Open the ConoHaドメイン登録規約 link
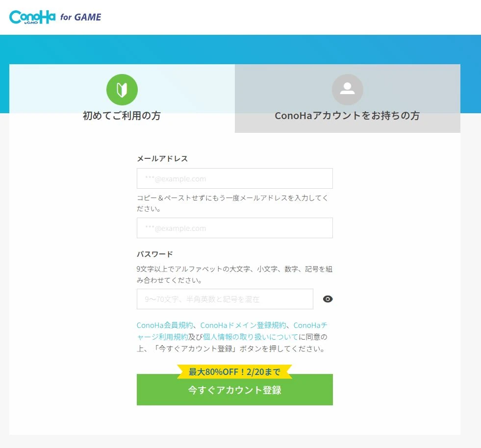Image resolution: width=481 pixels, height=448 pixels. coord(243,325)
